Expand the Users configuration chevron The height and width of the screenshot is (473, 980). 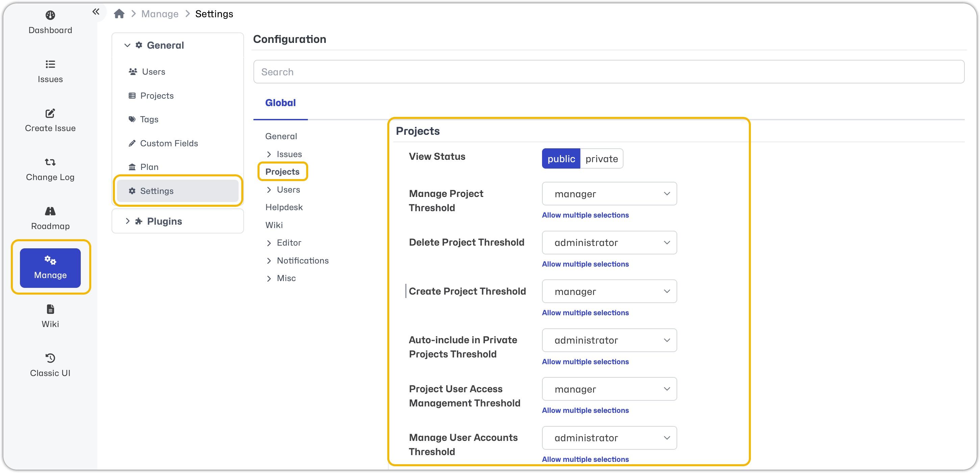(269, 190)
